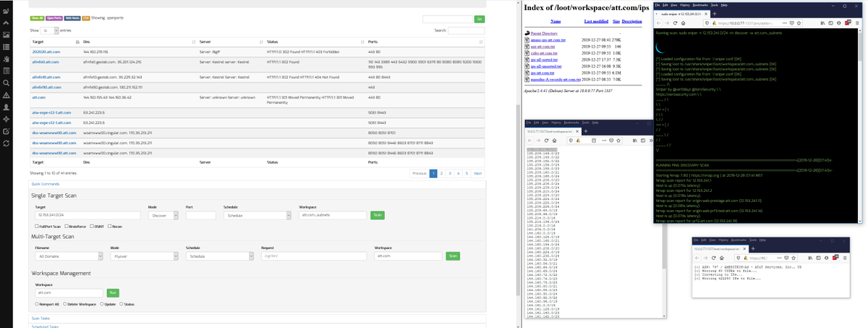The height and width of the screenshot is (328, 868).
Task: Open the View menu in the ASN output browser window
Action: (x=712, y=240)
